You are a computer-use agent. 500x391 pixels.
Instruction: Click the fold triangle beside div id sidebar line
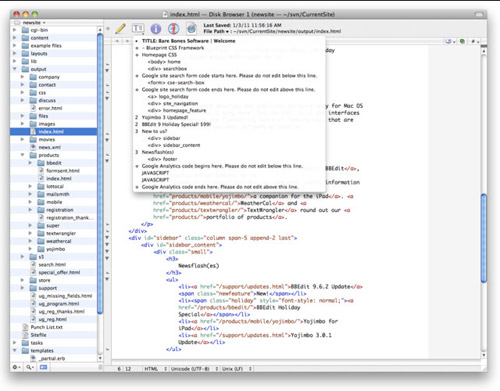point(107,237)
